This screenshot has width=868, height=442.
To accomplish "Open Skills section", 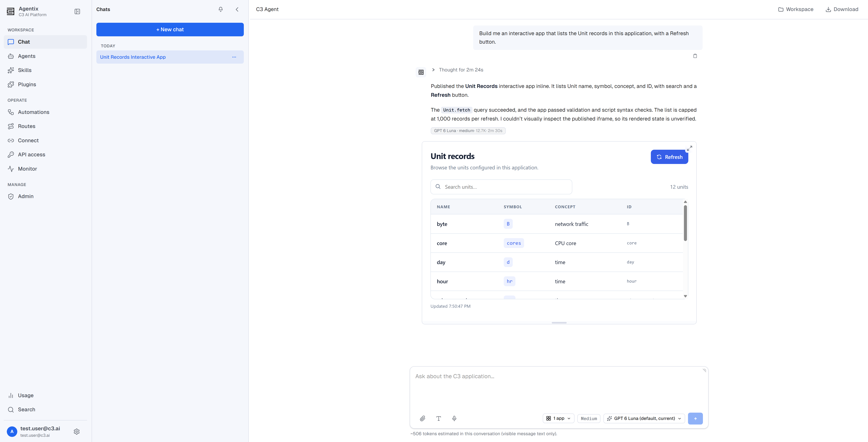I will pos(45,70).
